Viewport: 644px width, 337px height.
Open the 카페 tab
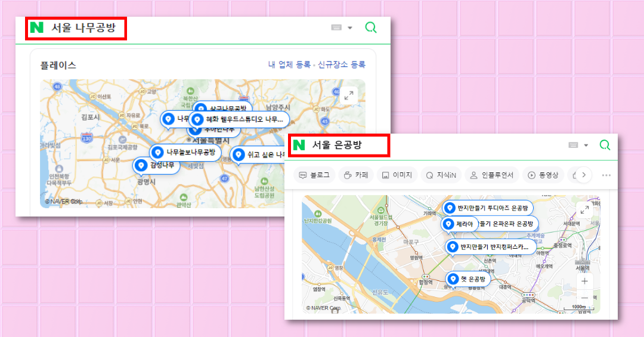356,175
